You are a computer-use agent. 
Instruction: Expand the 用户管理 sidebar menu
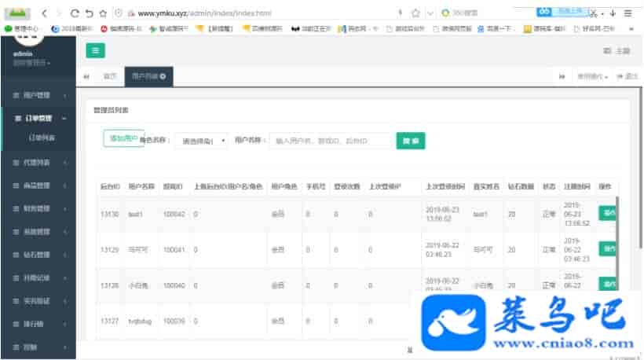click(38, 96)
